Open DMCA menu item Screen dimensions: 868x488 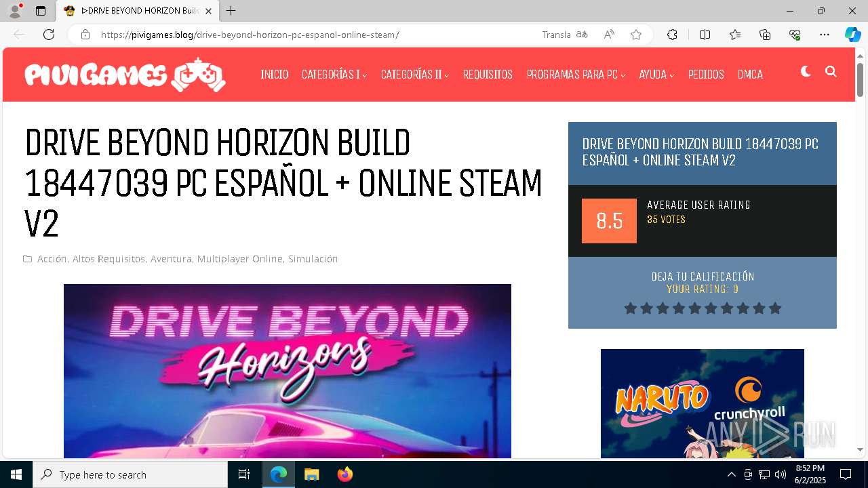[750, 75]
